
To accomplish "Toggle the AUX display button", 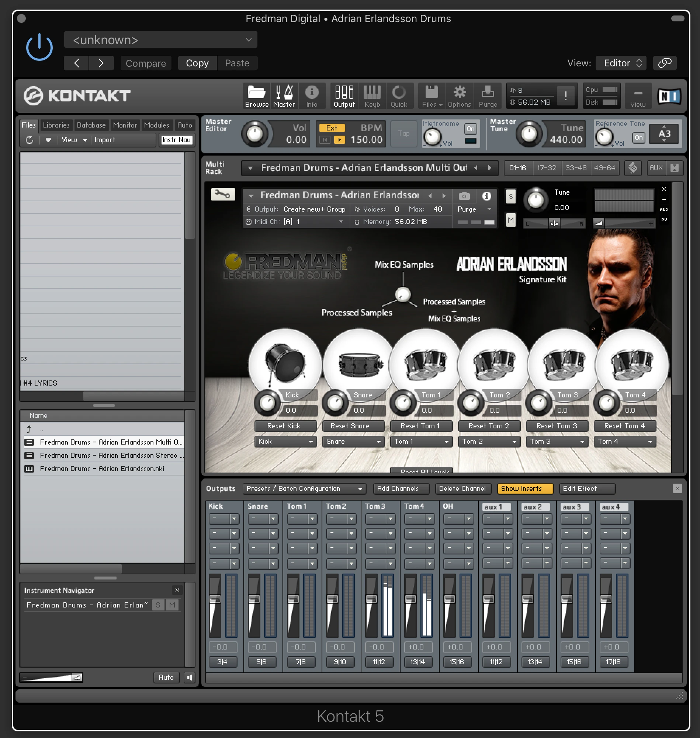I will click(656, 168).
